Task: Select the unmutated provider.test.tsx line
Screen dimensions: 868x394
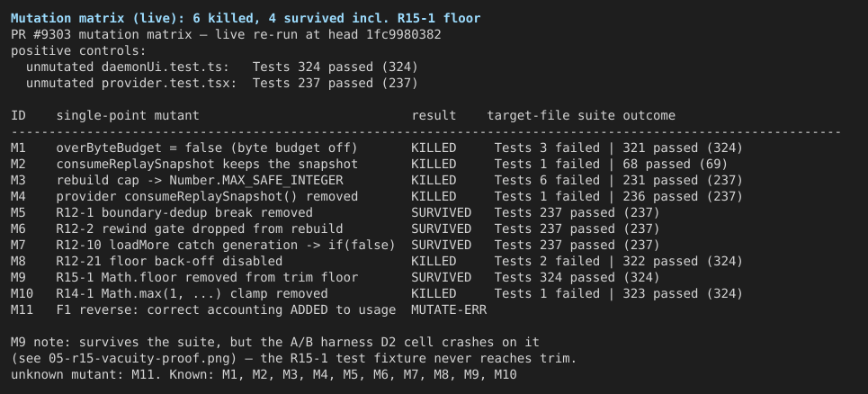Action: tap(222, 83)
